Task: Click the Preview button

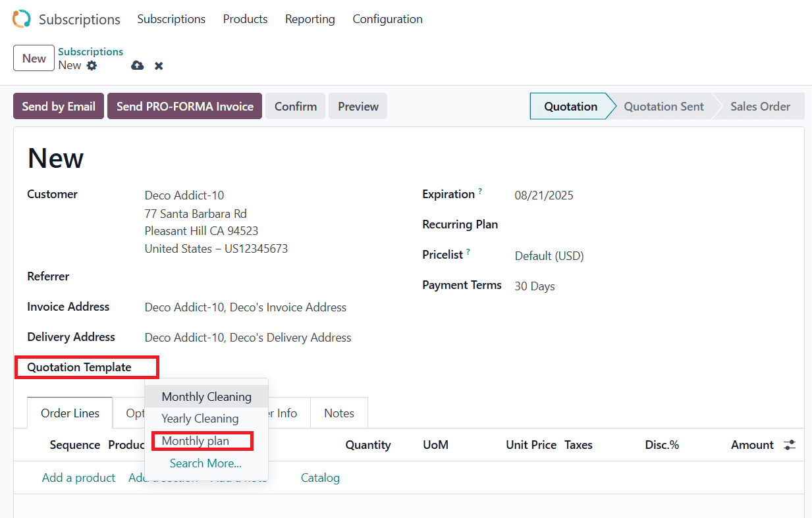Action: 358,106
